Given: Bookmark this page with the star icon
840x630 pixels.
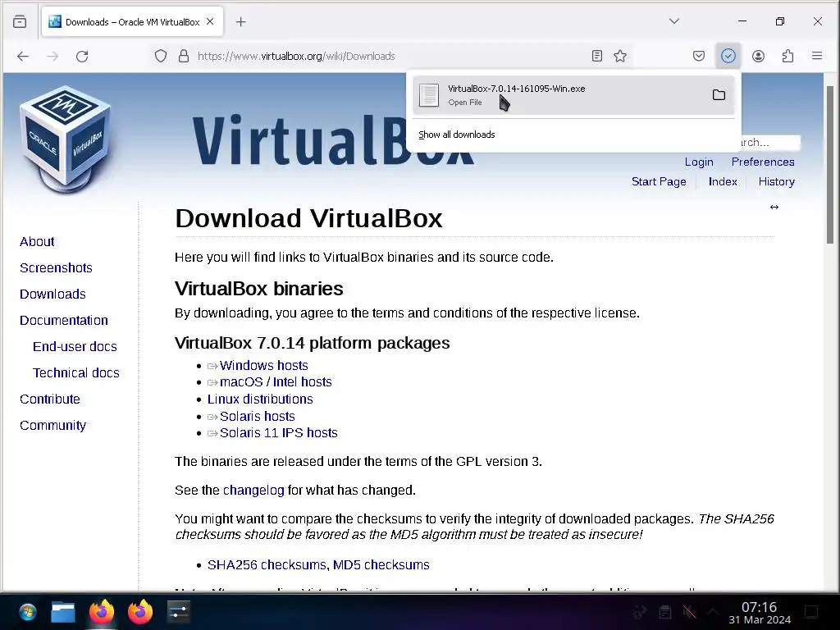Looking at the screenshot, I should [620, 56].
